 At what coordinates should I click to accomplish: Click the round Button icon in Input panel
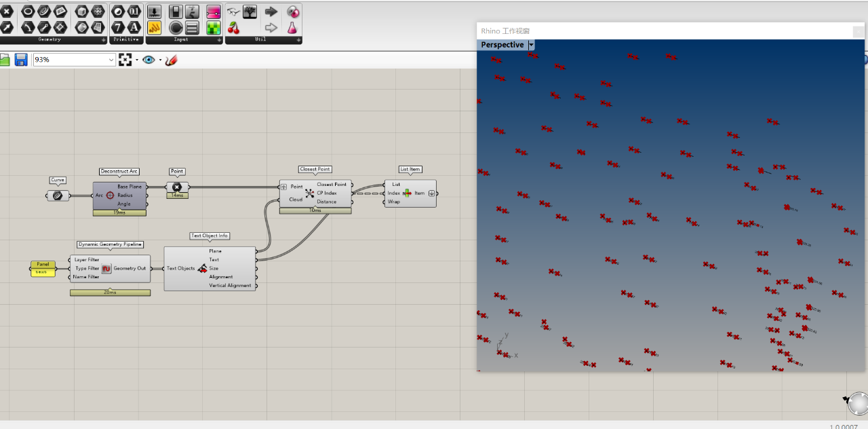[x=176, y=27]
